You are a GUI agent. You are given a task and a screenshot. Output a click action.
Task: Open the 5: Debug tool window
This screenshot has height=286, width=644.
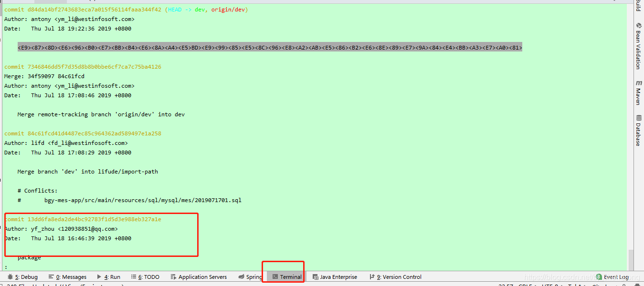point(23,277)
